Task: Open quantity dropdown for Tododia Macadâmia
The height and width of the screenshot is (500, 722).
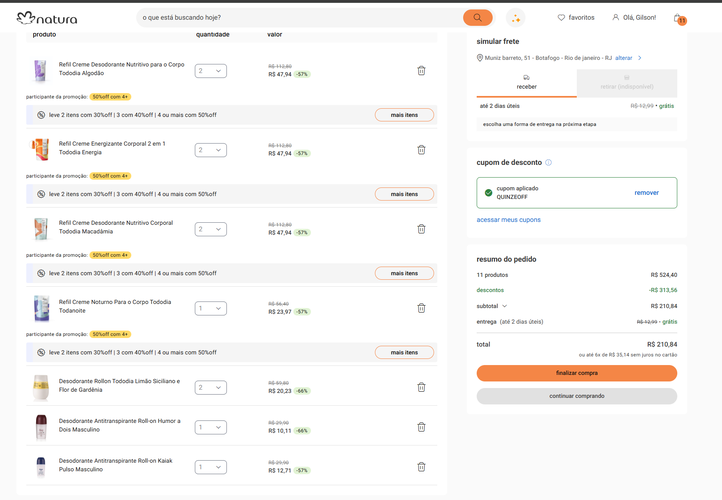Action: (x=210, y=229)
